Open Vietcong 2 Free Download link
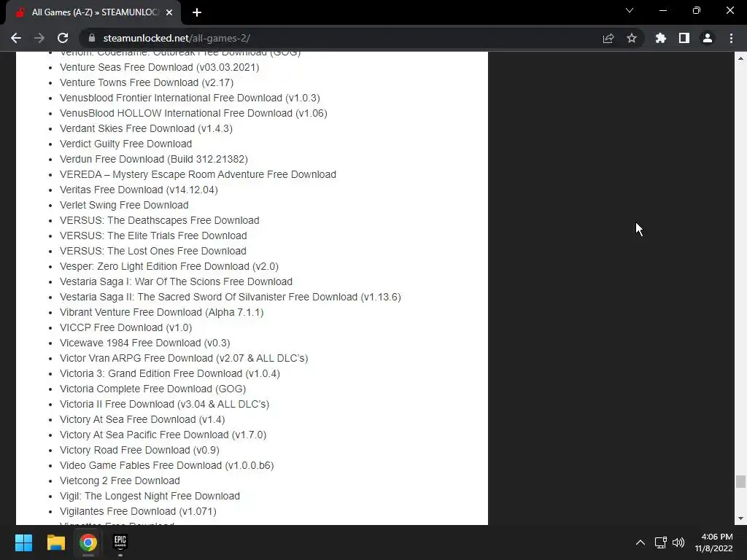 pyautogui.click(x=120, y=481)
